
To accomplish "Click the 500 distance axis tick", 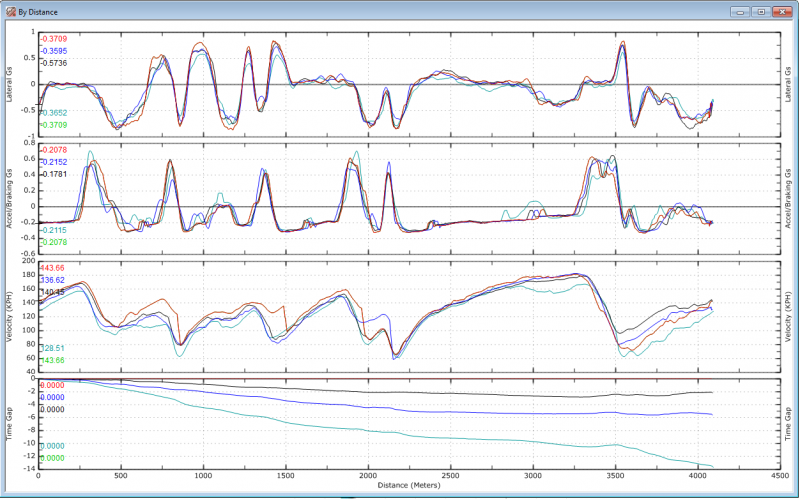I will [x=121, y=476].
